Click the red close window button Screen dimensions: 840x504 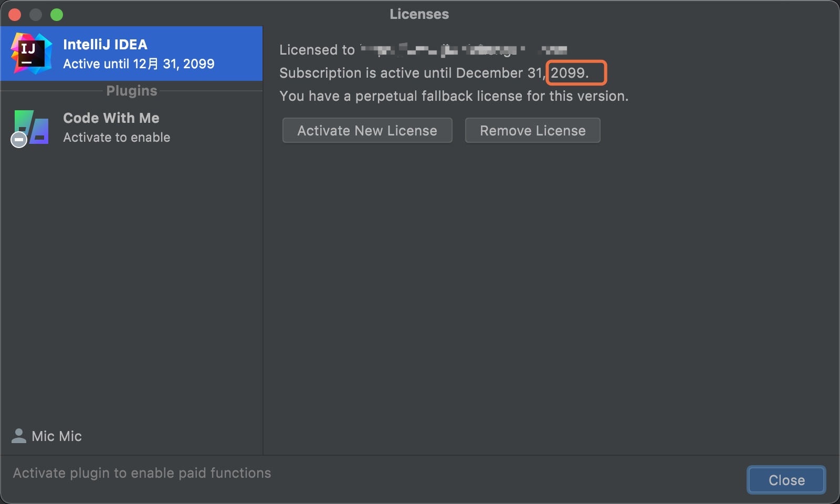[x=15, y=15]
